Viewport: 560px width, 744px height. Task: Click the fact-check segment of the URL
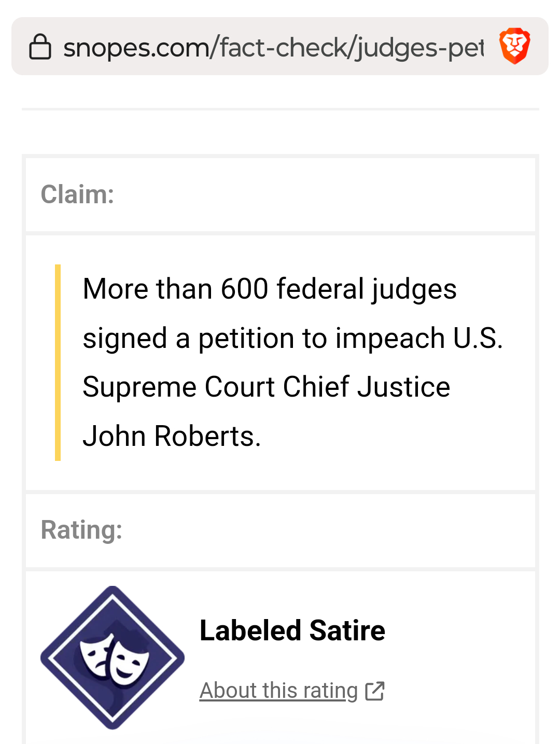coord(282,48)
